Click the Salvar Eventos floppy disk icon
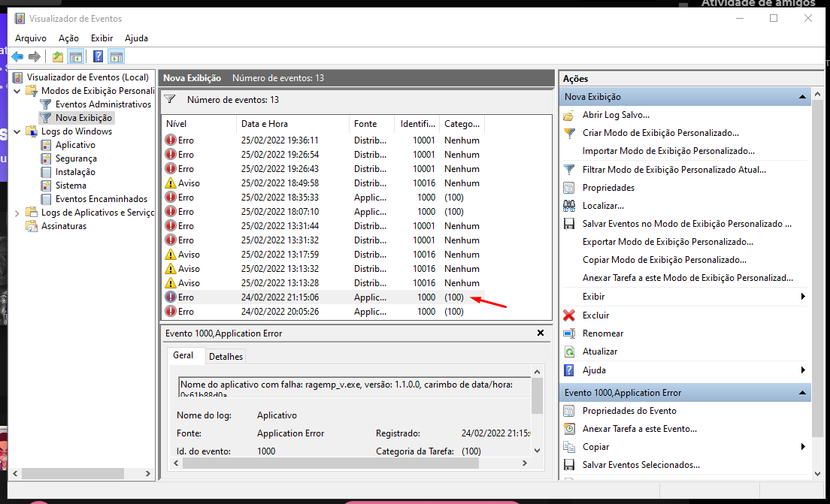 (x=569, y=224)
